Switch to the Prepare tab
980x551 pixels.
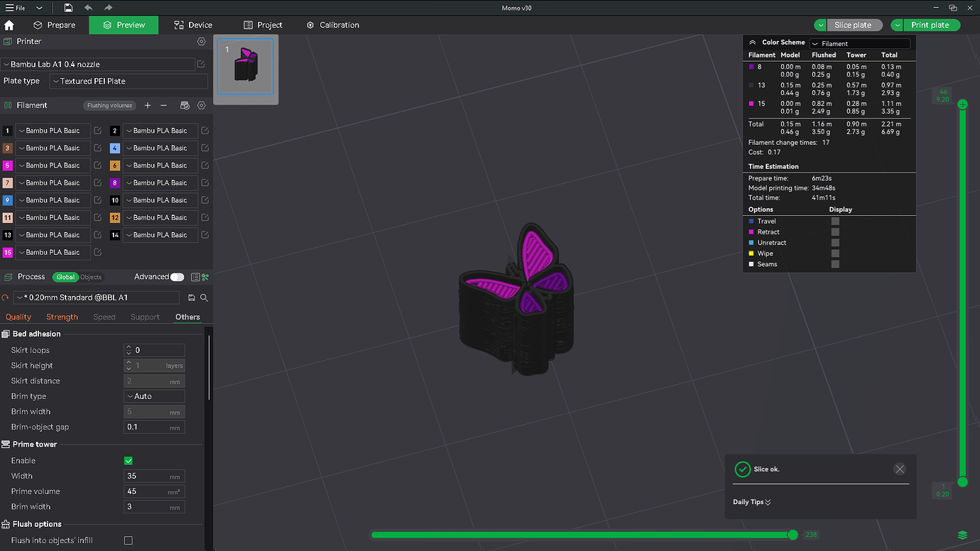click(55, 25)
